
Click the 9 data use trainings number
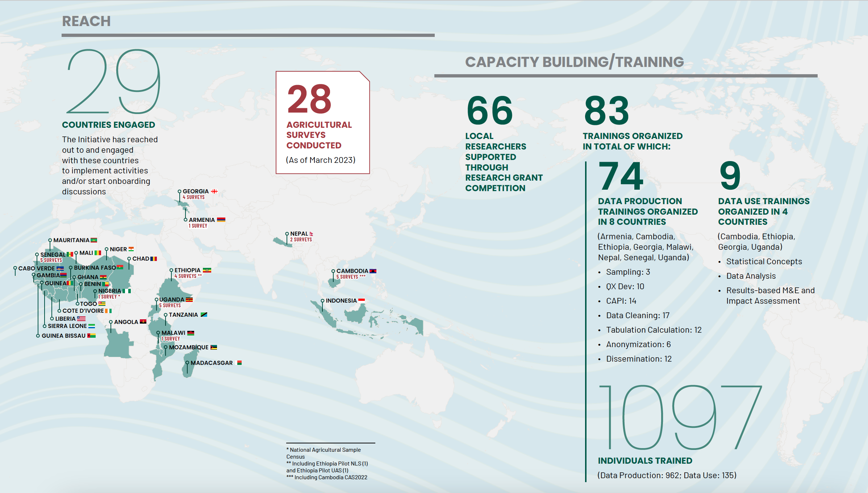[x=730, y=176]
